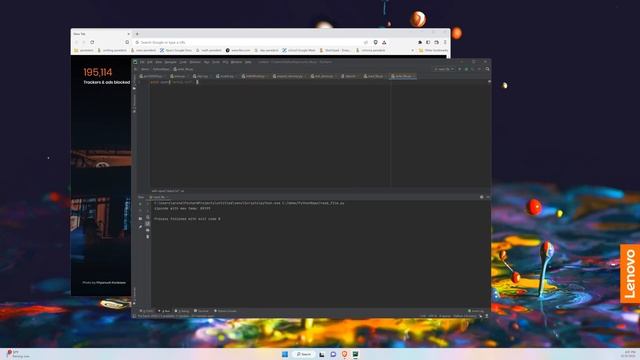Viewport: 640px width, 360px height.
Task: Click the Debug bug icon in PyCharm toolbar
Action: point(467,69)
